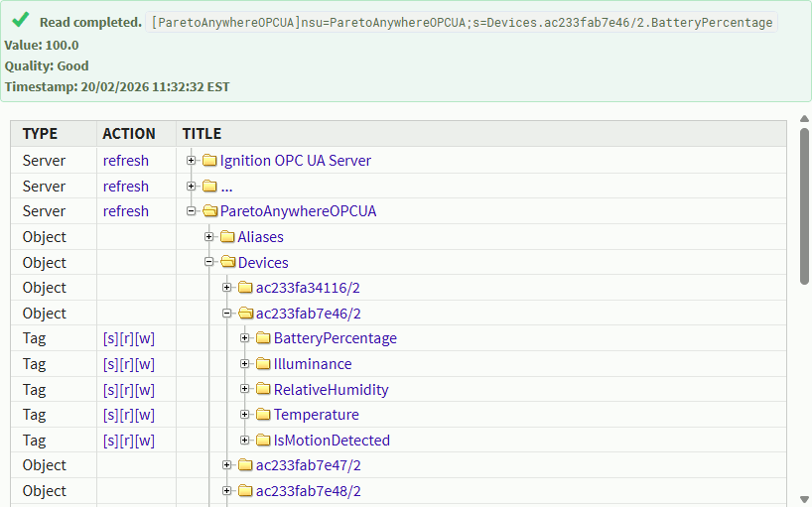
Task: Click the [w] write action for Temperature
Action: click(145, 415)
